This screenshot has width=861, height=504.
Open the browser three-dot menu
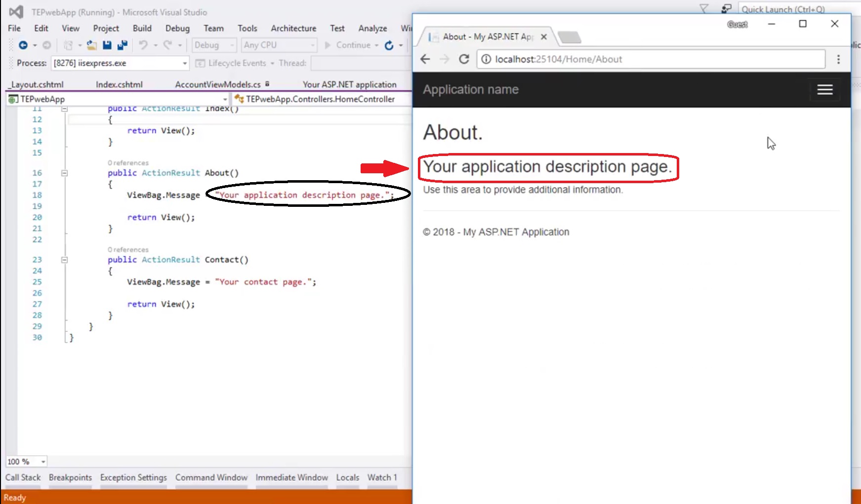838,59
